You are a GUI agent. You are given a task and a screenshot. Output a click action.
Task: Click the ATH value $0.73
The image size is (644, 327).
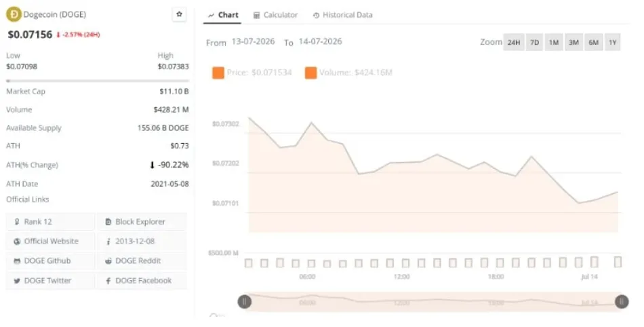pyautogui.click(x=180, y=146)
